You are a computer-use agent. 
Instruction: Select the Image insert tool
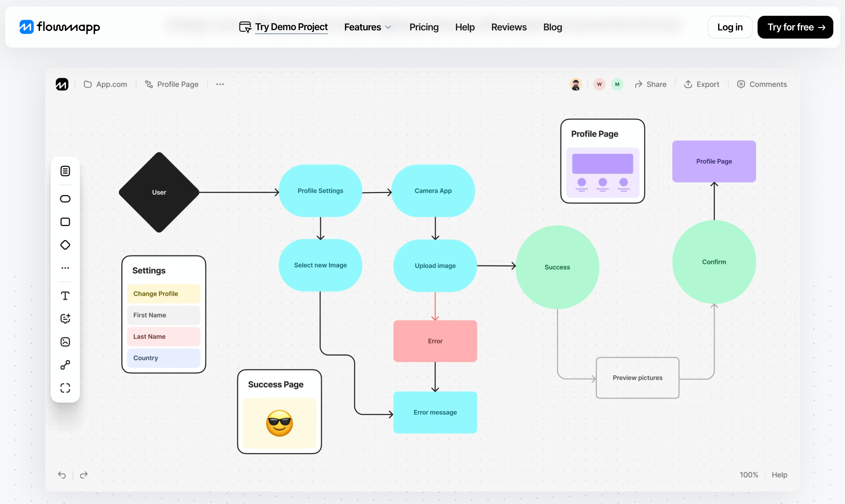coord(65,342)
